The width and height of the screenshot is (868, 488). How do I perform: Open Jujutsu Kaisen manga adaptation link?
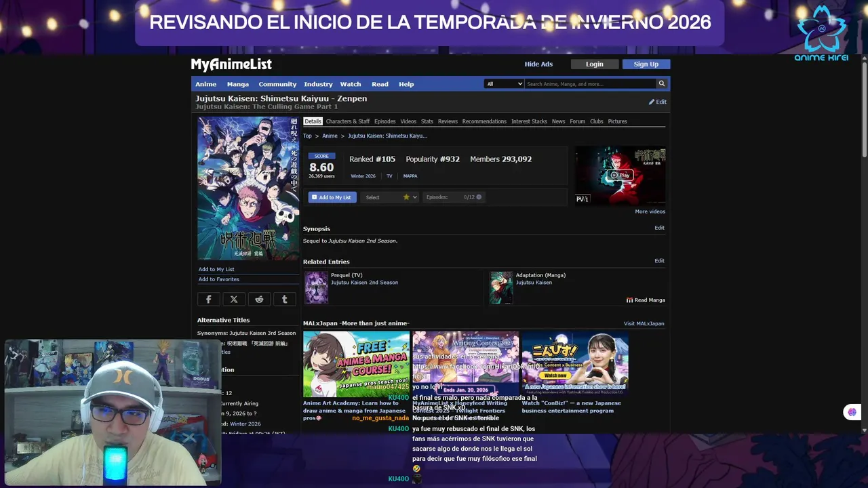[534, 283]
